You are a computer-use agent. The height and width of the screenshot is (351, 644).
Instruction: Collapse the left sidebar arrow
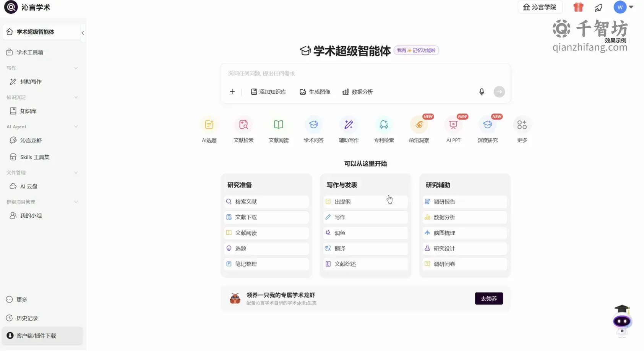pyautogui.click(x=83, y=33)
